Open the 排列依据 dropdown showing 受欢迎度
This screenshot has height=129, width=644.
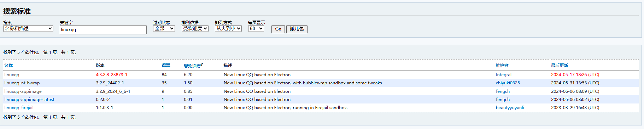click(x=195, y=28)
